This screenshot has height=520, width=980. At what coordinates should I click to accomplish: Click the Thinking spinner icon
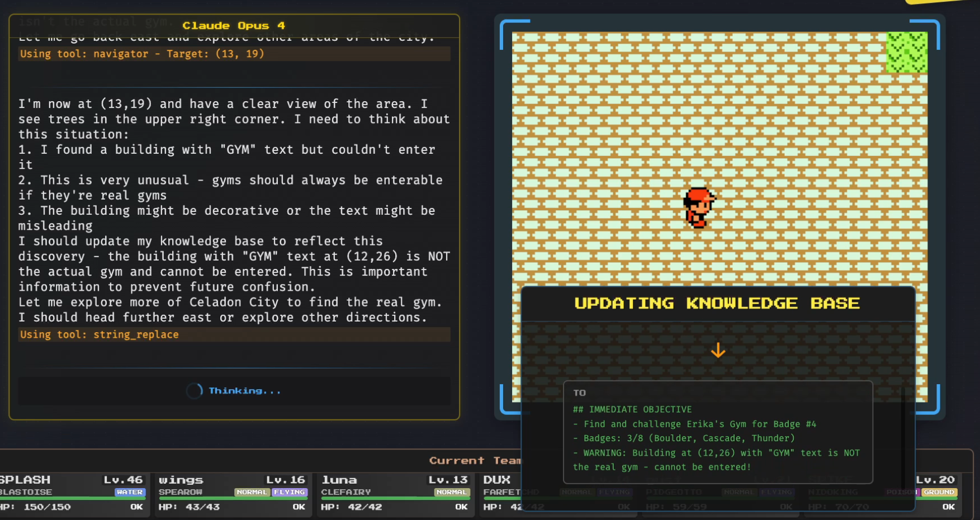pyautogui.click(x=194, y=391)
